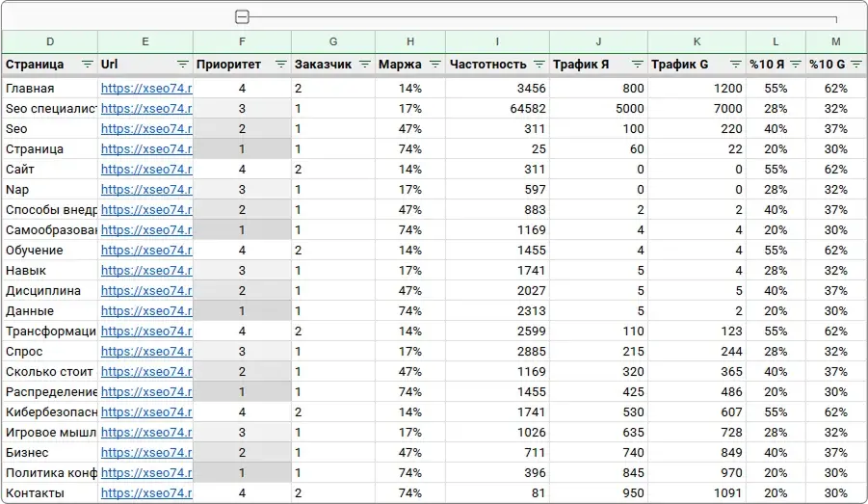Select column F header
The height and width of the screenshot is (504, 868).
click(242, 41)
